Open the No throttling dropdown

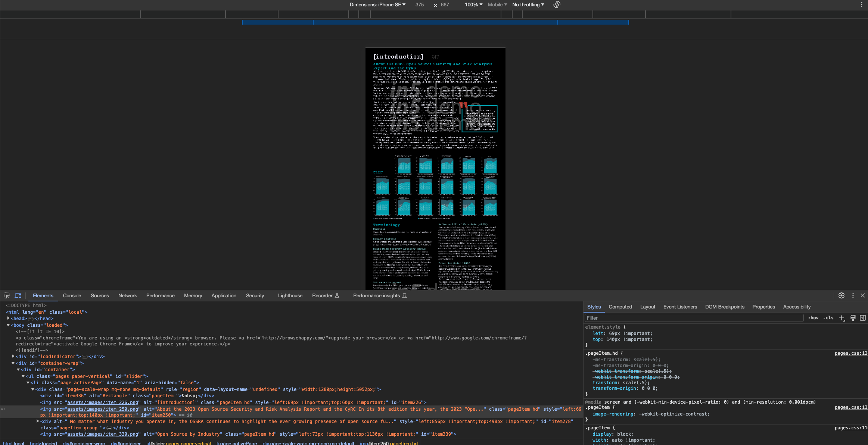(528, 4)
